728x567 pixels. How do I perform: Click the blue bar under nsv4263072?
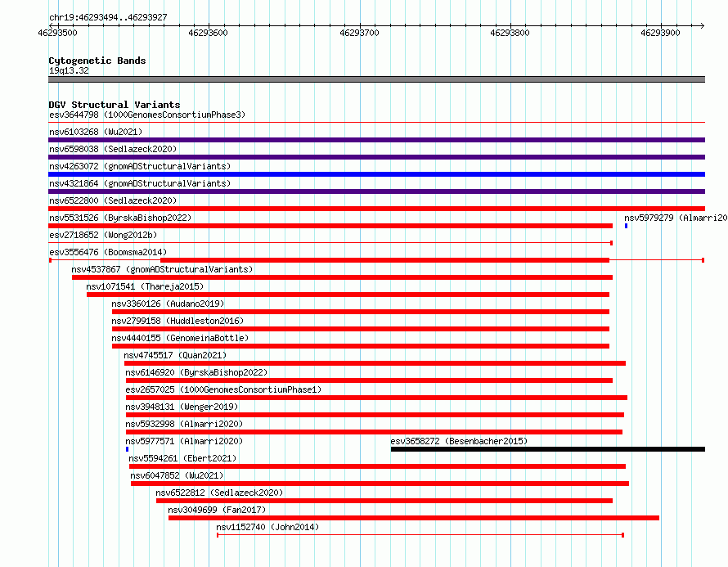point(376,174)
